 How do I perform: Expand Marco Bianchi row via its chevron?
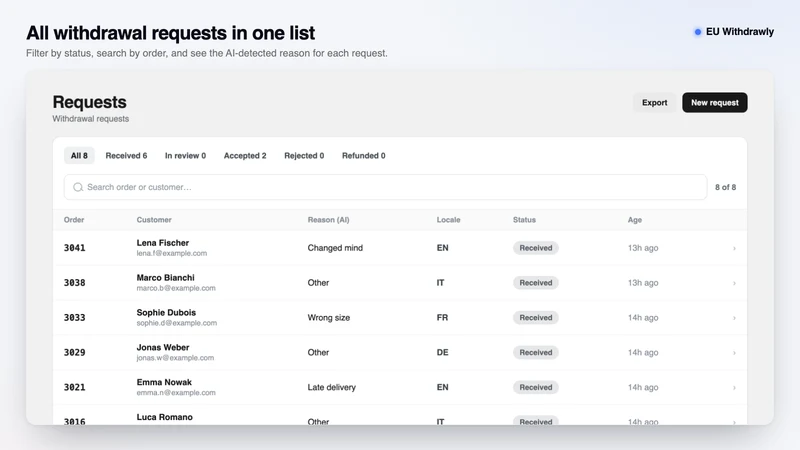pos(734,283)
